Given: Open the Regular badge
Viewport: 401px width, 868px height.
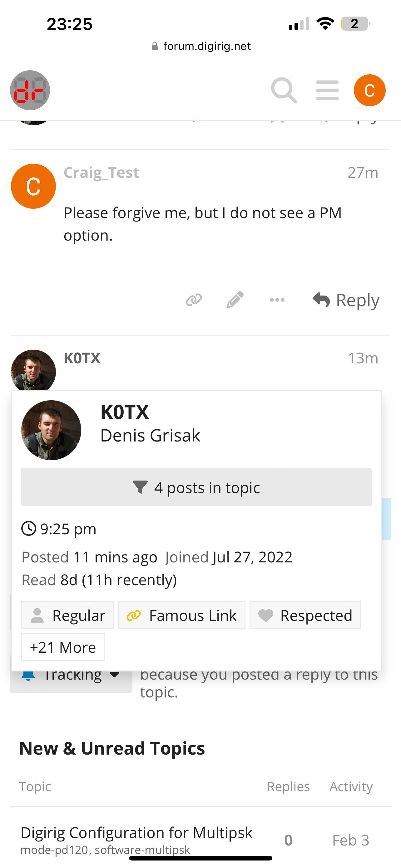Looking at the screenshot, I should coord(68,615).
